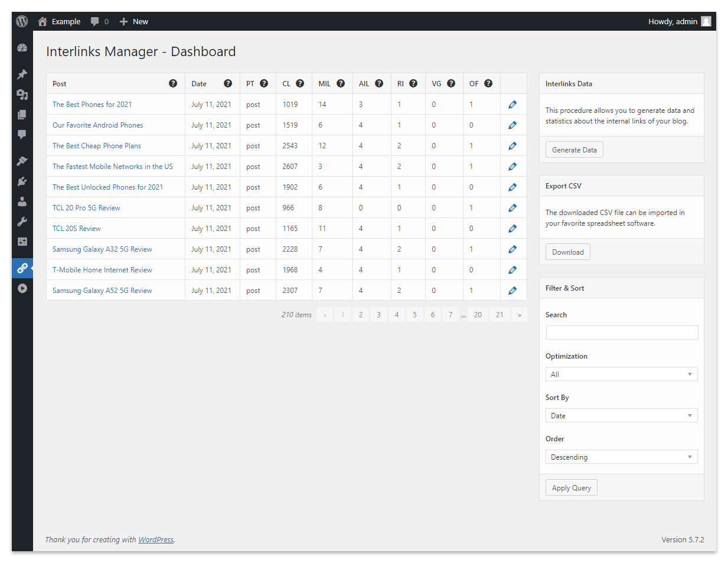Open the Plugins sidebar icon

pyautogui.click(x=22, y=181)
